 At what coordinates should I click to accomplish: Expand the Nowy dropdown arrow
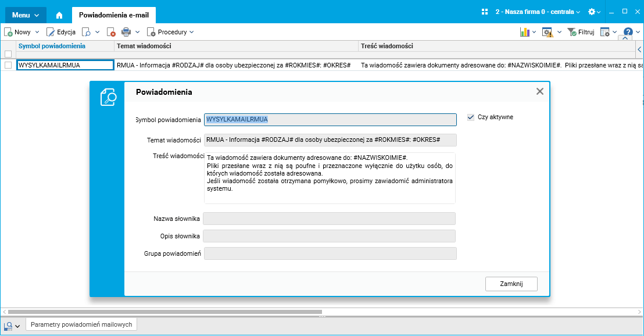pyautogui.click(x=37, y=32)
